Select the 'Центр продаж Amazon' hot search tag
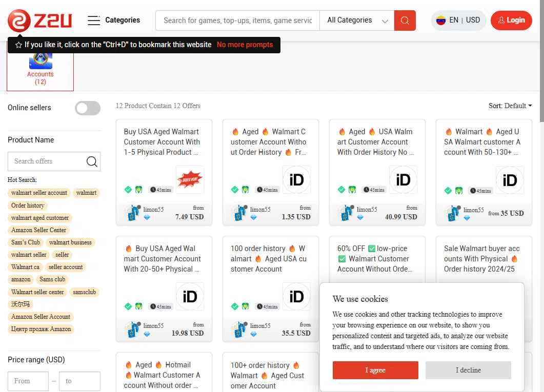The width and height of the screenshot is (544, 392). [x=41, y=329]
